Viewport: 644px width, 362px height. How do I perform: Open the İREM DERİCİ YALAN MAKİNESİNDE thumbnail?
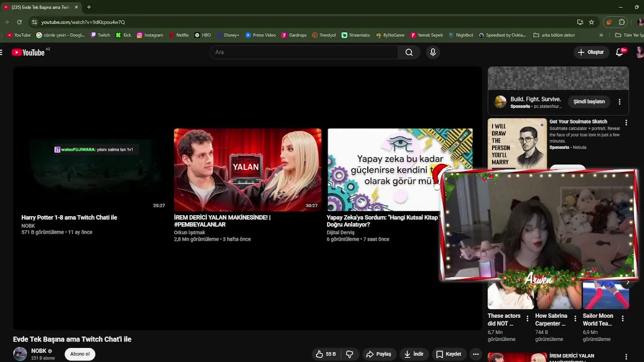pyautogui.click(x=248, y=170)
